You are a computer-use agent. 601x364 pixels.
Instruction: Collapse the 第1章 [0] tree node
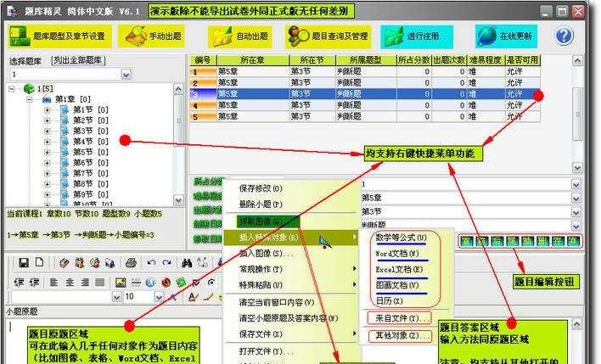29,99
